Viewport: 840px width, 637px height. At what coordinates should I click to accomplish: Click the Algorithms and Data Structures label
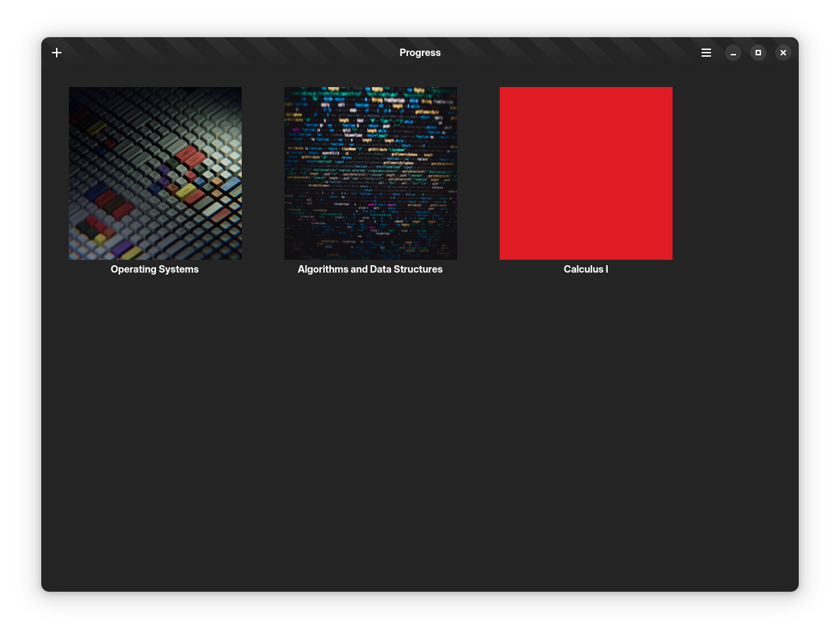pos(370,269)
